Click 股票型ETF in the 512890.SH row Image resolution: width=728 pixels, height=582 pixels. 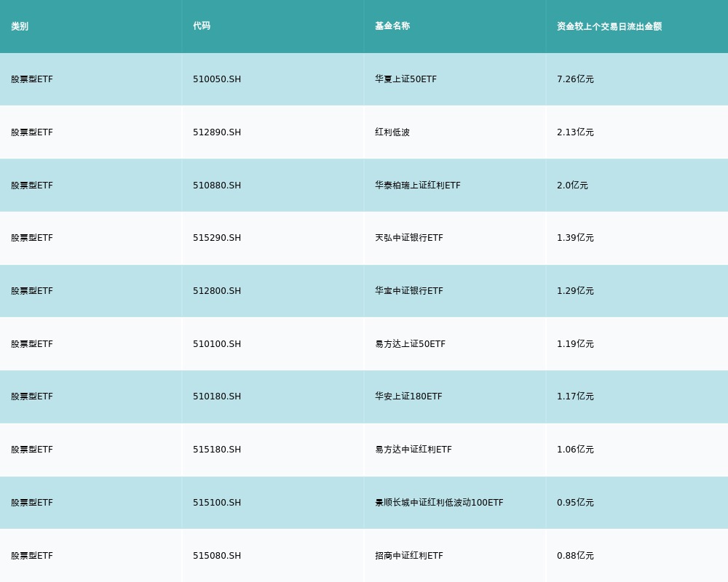[32, 132]
